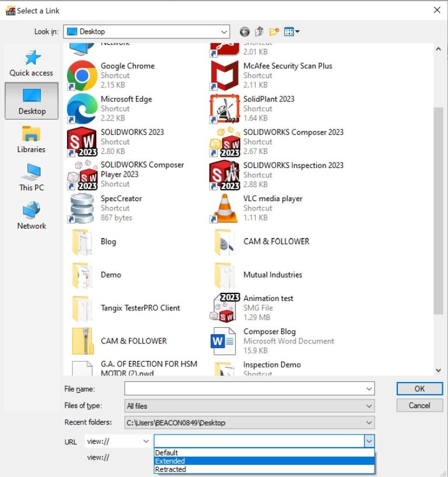
Task: Select SOLIDWORKS Composer 2023 shortcut icon
Action: click(225, 142)
